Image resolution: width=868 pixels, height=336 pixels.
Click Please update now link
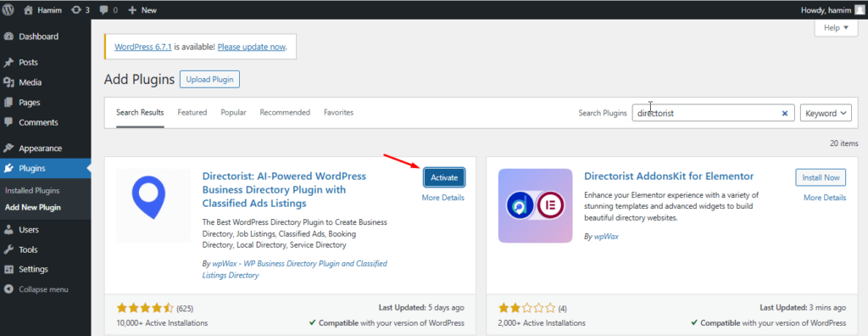point(251,48)
